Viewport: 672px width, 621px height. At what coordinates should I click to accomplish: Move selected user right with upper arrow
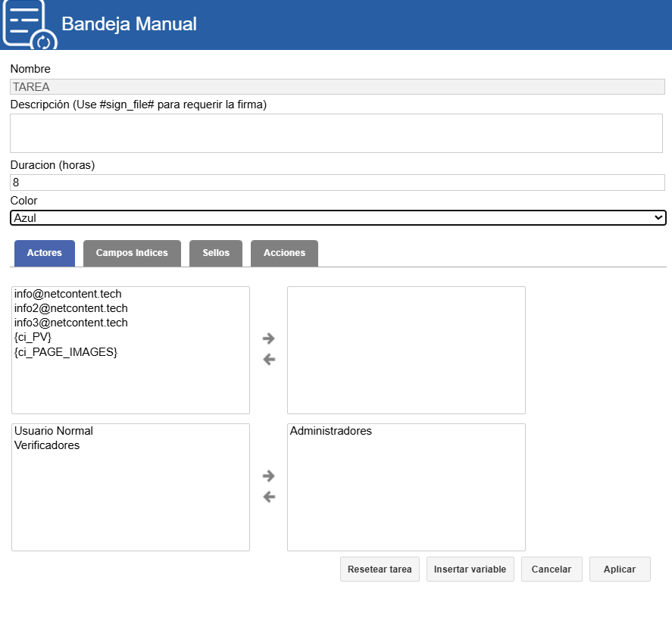pos(268,339)
